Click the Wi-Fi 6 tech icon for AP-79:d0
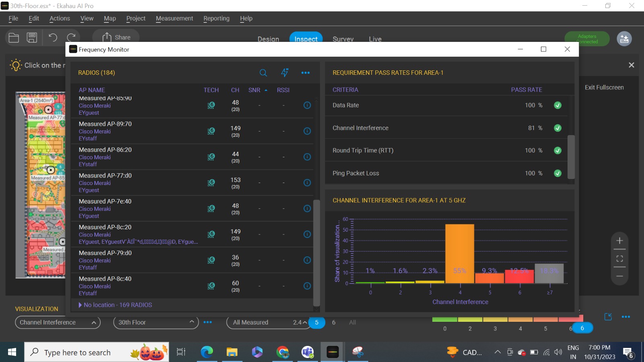This screenshot has width=644, height=362. (x=211, y=260)
